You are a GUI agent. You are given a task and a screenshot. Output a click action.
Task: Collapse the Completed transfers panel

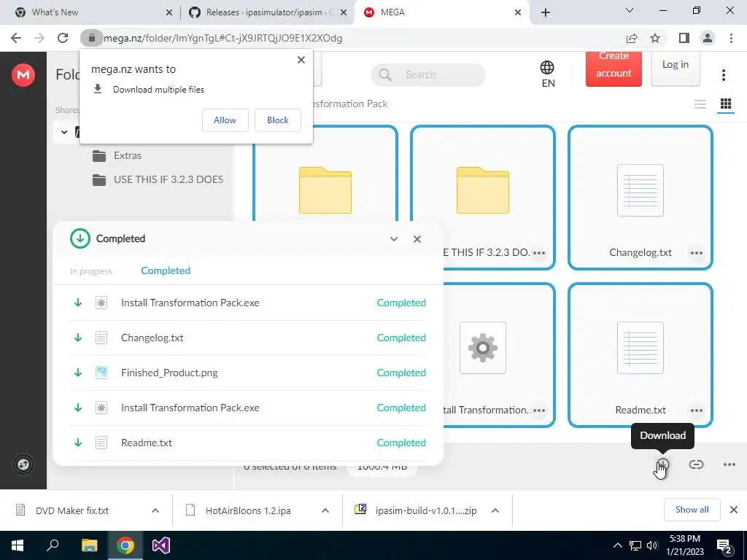point(393,239)
